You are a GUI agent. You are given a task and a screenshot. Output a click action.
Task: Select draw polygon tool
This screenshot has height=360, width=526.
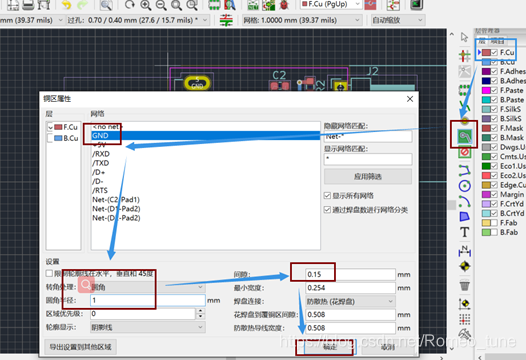pos(465,216)
